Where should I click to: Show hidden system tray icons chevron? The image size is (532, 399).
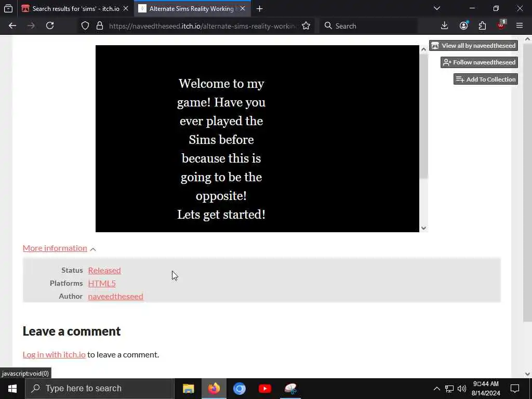click(436, 389)
